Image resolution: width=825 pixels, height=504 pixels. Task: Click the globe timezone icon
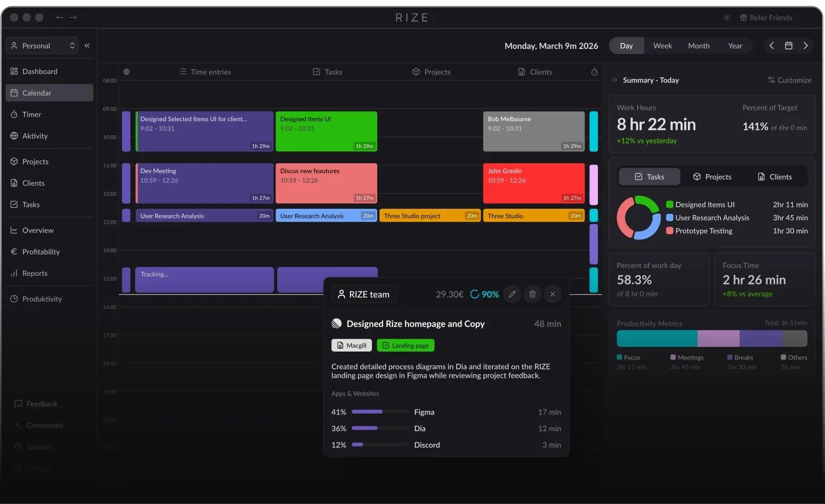[126, 72]
